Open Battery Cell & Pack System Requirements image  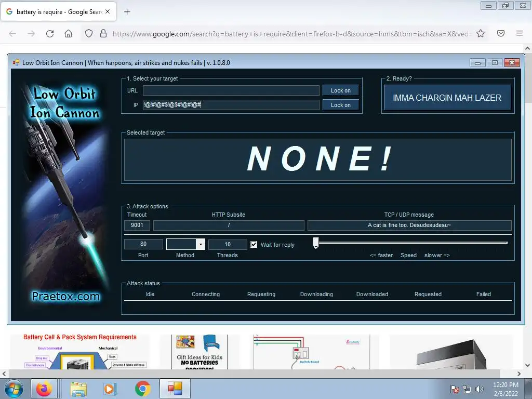coord(79,352)
